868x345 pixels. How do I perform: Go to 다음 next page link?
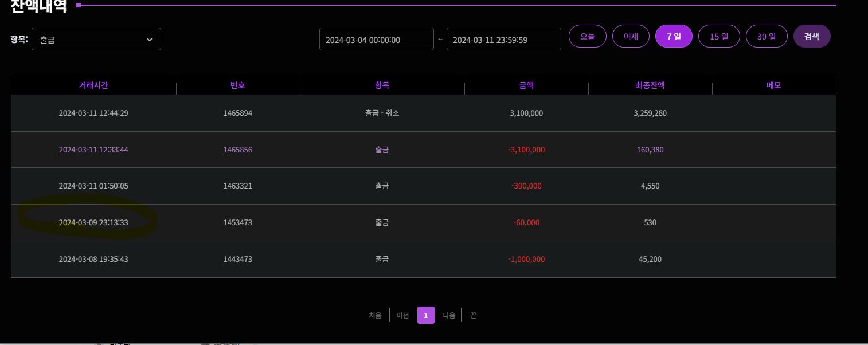coord(449,315)
